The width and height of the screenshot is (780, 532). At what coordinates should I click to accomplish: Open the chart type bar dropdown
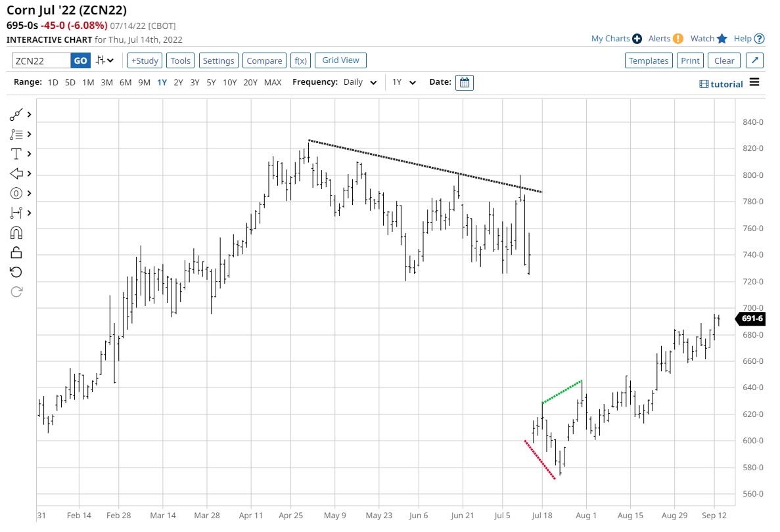105,60
